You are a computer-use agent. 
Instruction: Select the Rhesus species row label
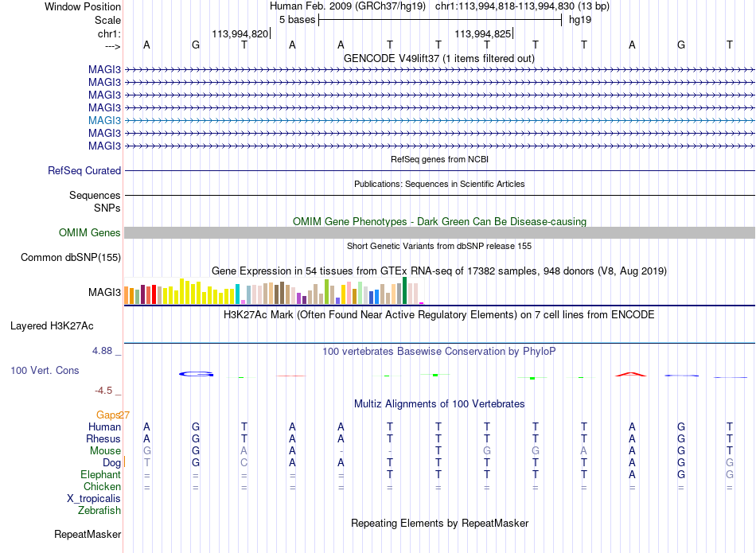(x=103, y=438)
